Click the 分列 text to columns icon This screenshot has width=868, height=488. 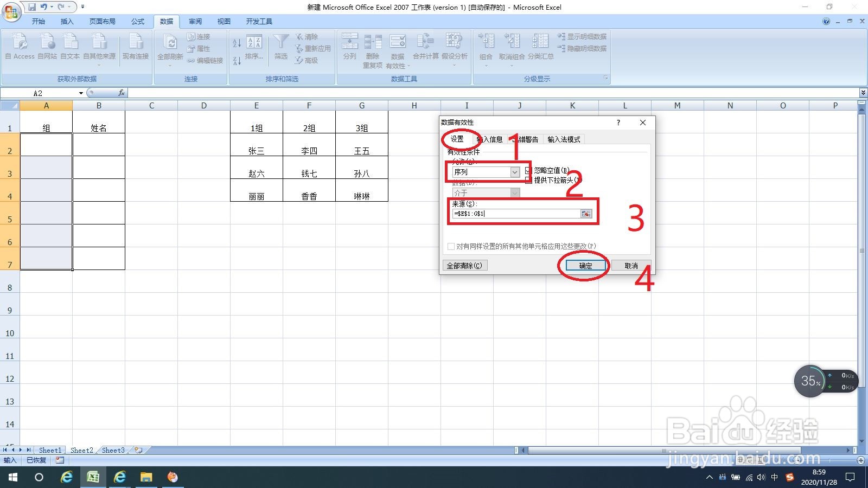pyautogui.click(x=350, y=46)
